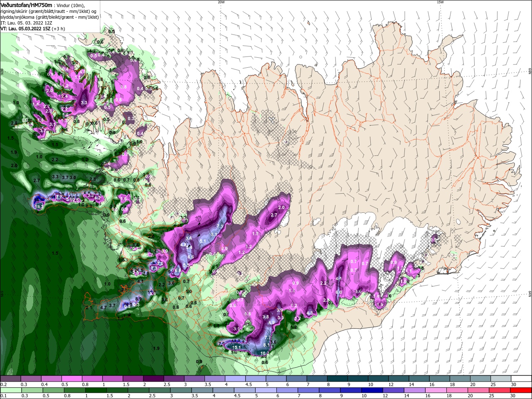Click the white 30 mm snow legend swatch
532x399 pixels.
click(x=522, y=379)
